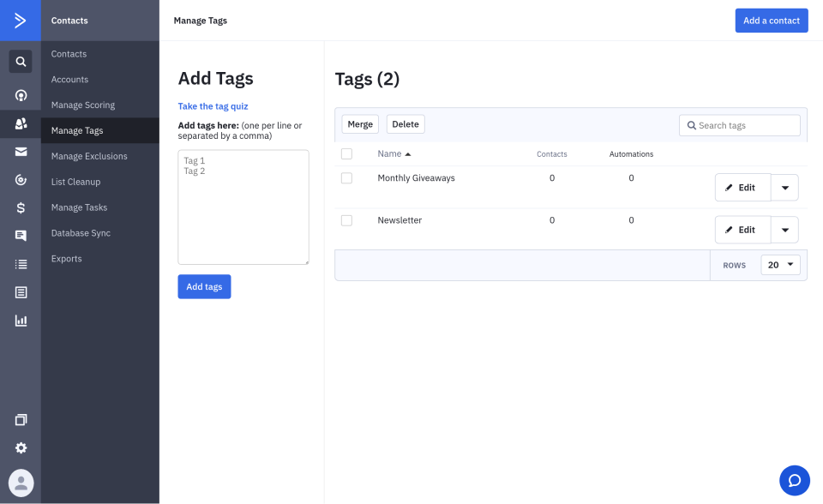
Task: Open the Campaigns envelope icon
Action: tap(21, 152)
